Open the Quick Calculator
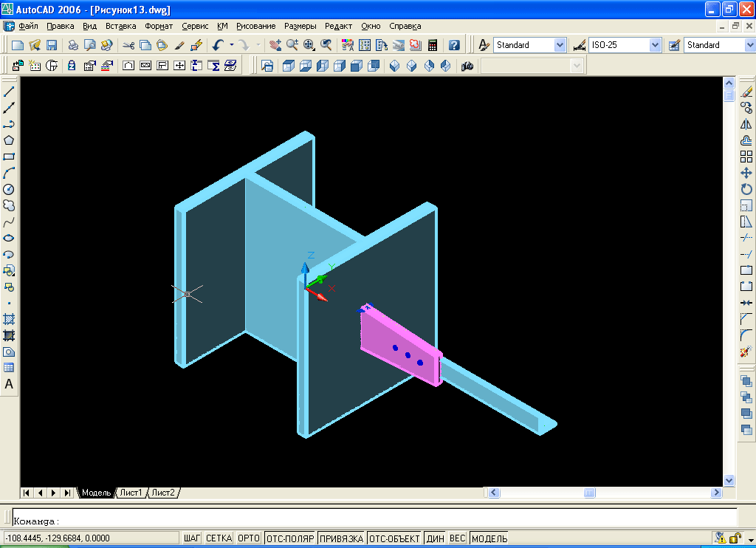 point(433,45)
